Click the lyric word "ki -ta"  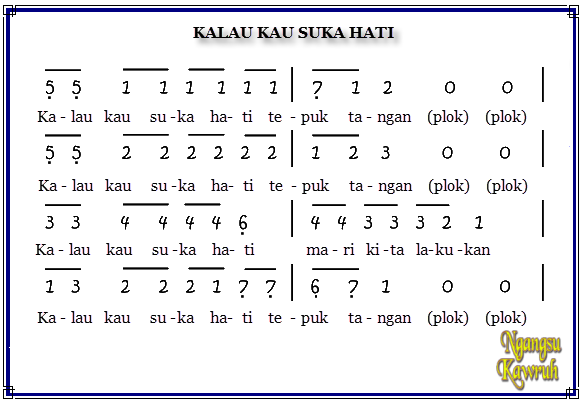385,250
